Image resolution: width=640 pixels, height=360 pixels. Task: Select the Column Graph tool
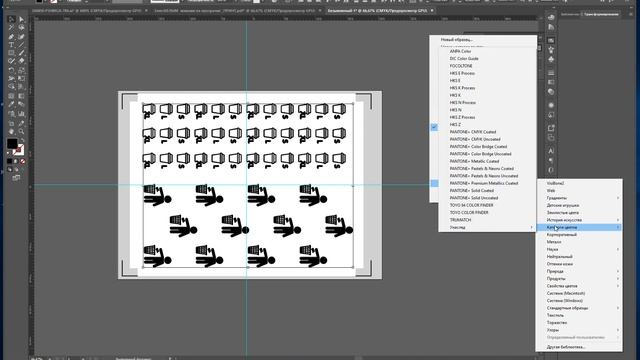point(21,113)
